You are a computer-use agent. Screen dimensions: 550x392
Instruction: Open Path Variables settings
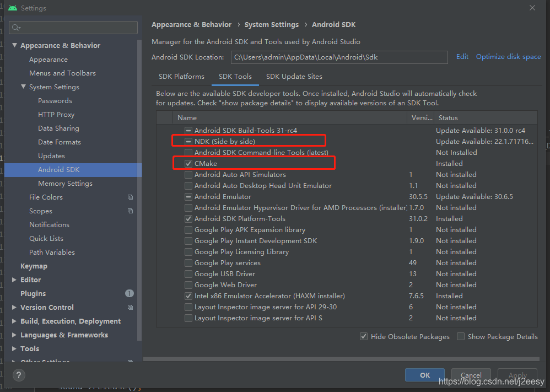(x=52, y=253)
